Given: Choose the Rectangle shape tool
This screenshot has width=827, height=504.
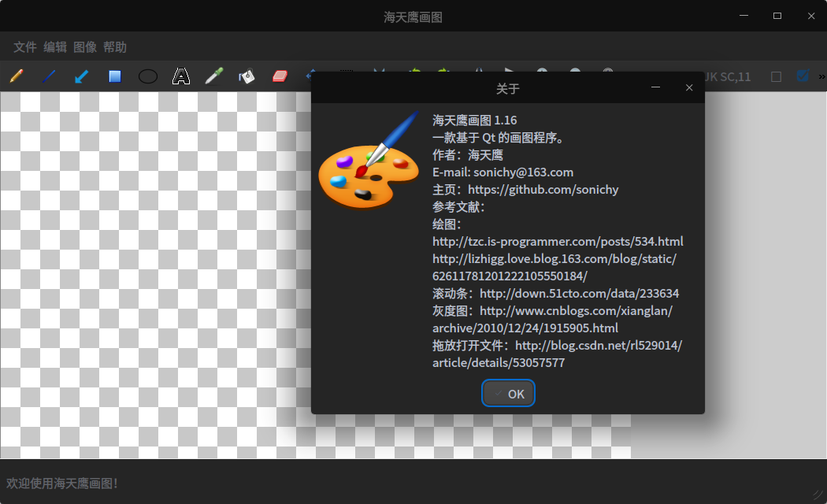Looking at the screenshot, I should click(x=115, y=76).
